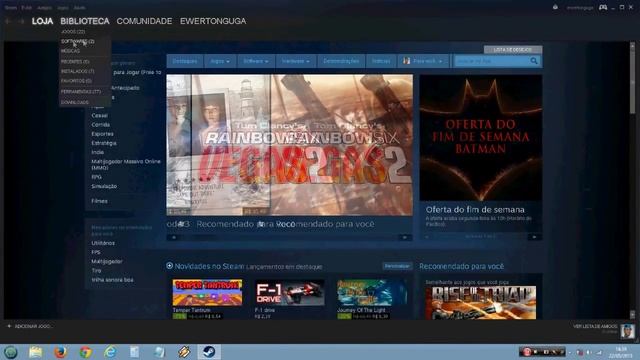Launch Internet Explorer from the taskbar
This screenshot has width=640, height=360.
[110, 352]
